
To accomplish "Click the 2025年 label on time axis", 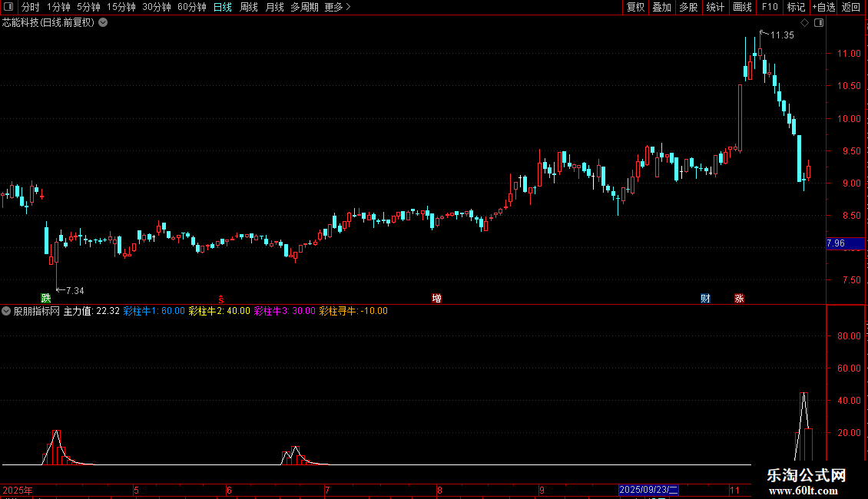I will (x=18, y=490).
